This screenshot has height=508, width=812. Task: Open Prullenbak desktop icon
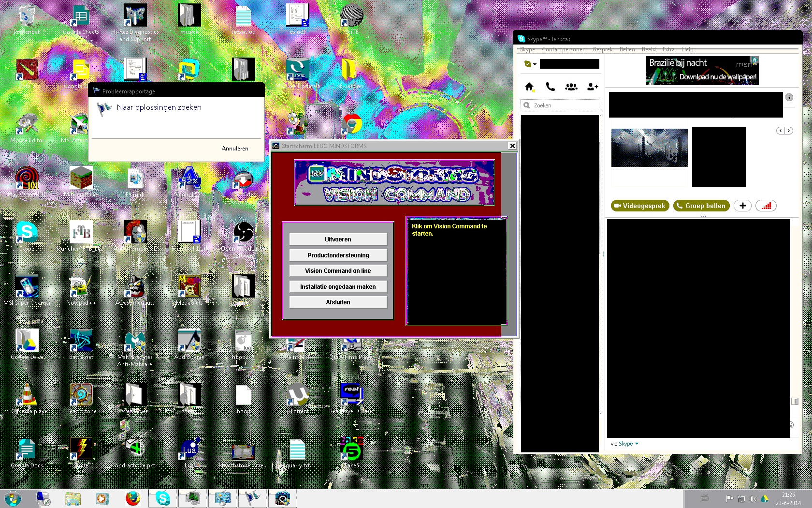[28, 19]
